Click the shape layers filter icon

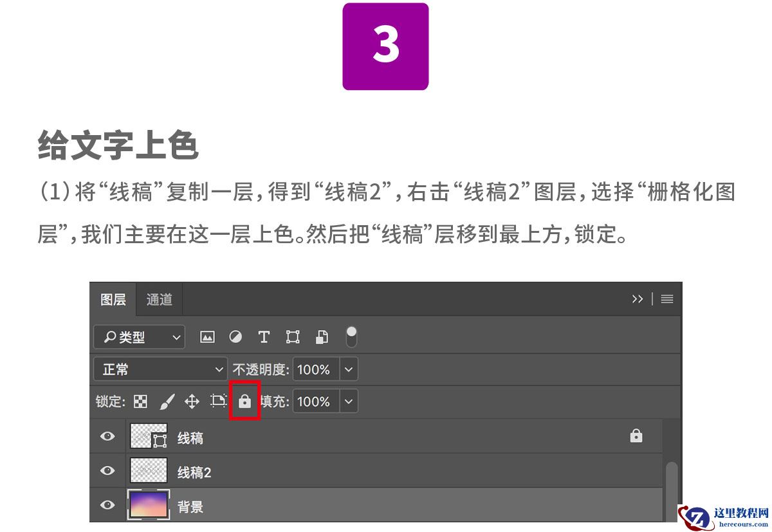coord(292,336)
